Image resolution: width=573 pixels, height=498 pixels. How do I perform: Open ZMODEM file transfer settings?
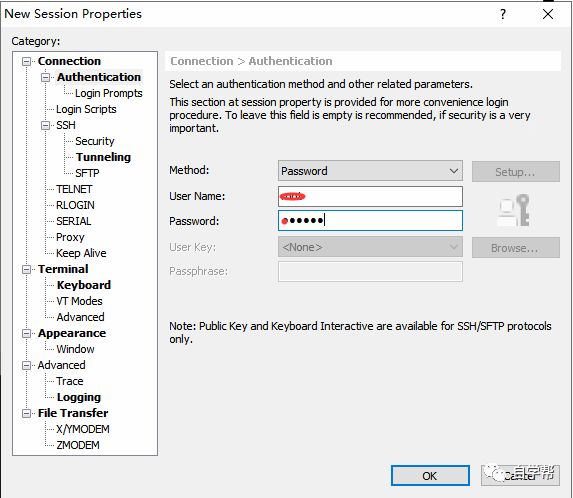[x=78, y=445]
